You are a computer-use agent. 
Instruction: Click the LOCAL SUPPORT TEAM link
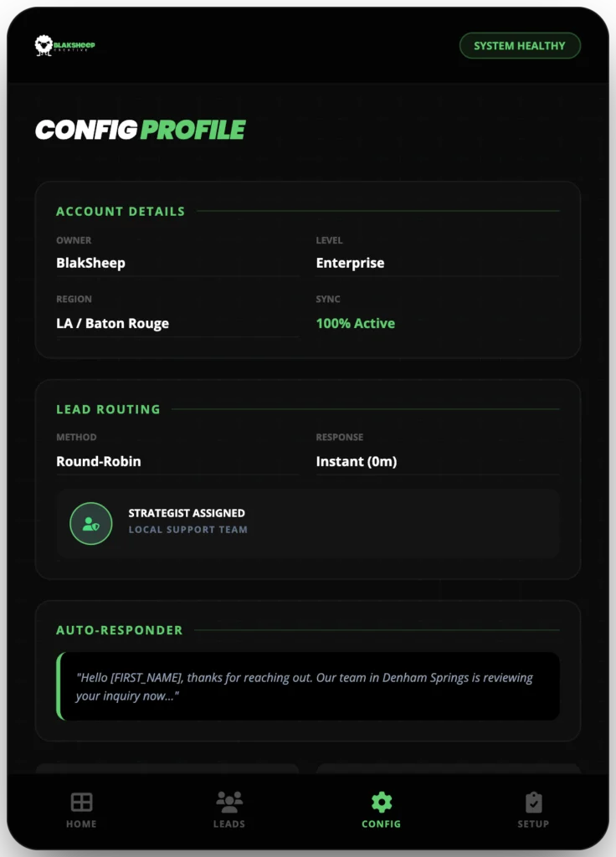click(x=187, y=529)
